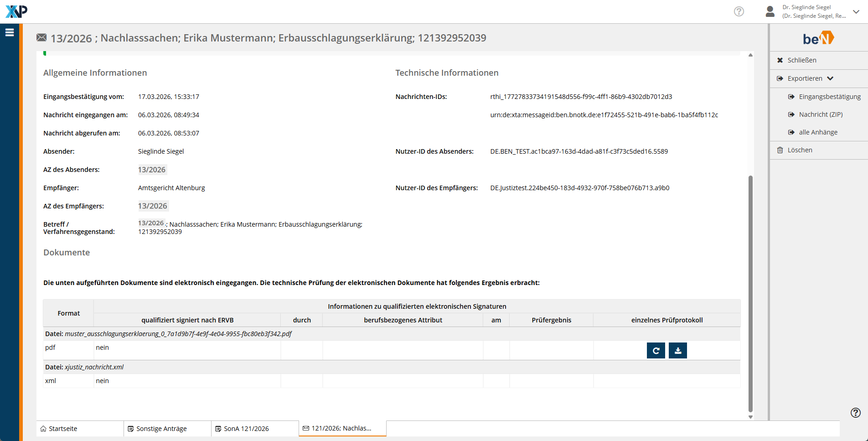The width and height of the screenshot is (868, 441).
Task: Click the XNP logo
Action: tap(16, 11)
